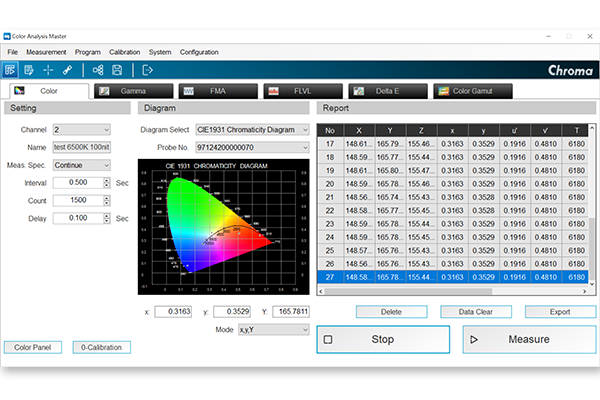The image size is (600, 400).
Task: Open the Program menu
Action: tap(88, 52)
